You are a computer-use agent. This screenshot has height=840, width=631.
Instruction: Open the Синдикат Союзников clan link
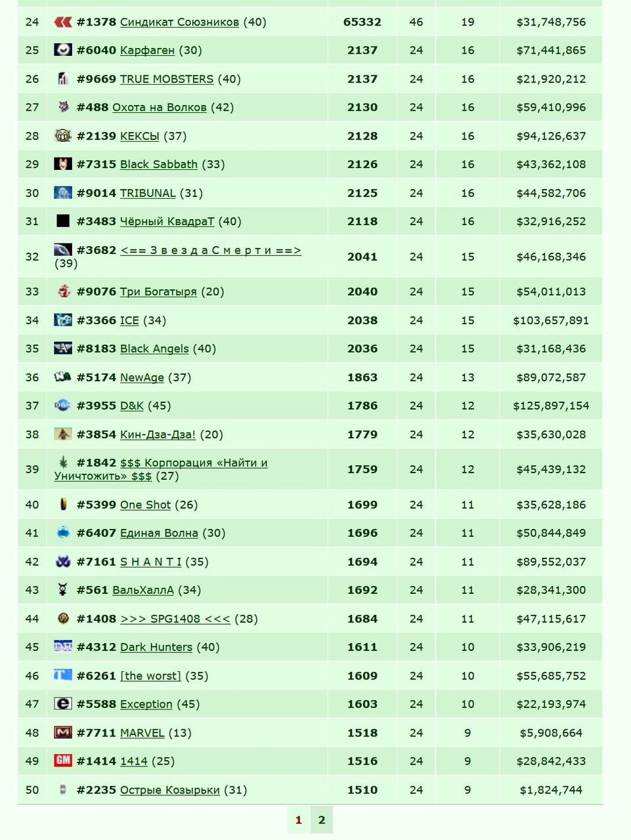(179, 22)
